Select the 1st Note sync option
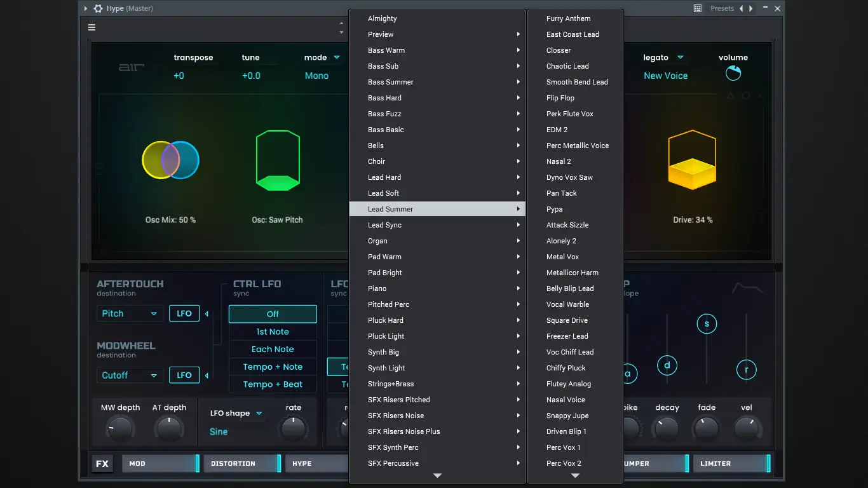The image size is (868, 488). tap(273, 332)
